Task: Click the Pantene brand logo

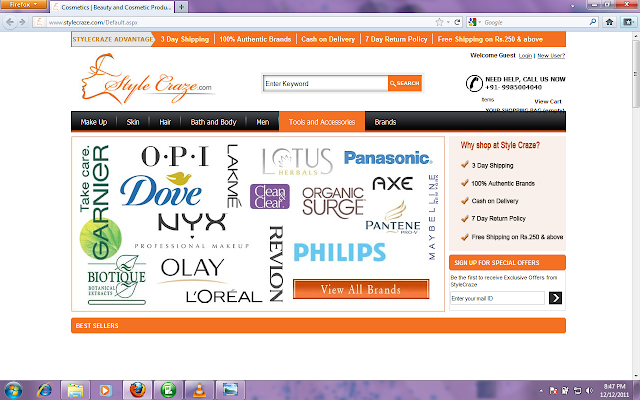Action: 393,218
